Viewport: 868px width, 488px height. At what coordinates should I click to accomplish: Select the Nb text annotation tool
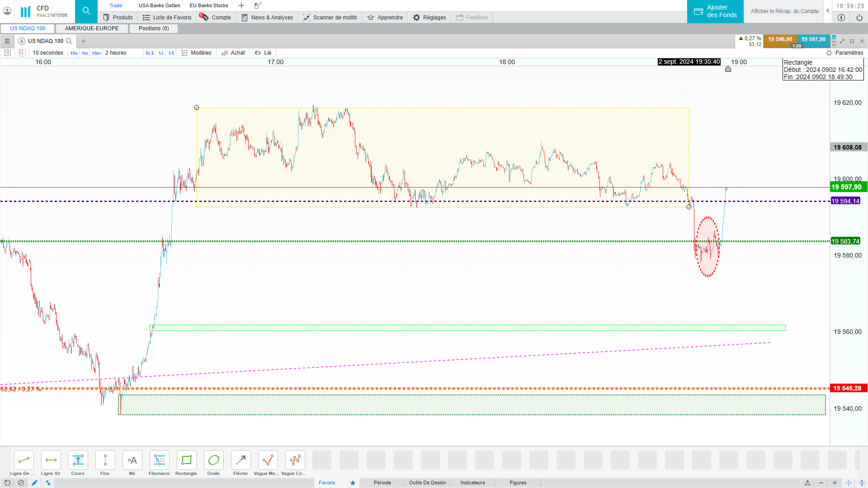coord(132,460)
